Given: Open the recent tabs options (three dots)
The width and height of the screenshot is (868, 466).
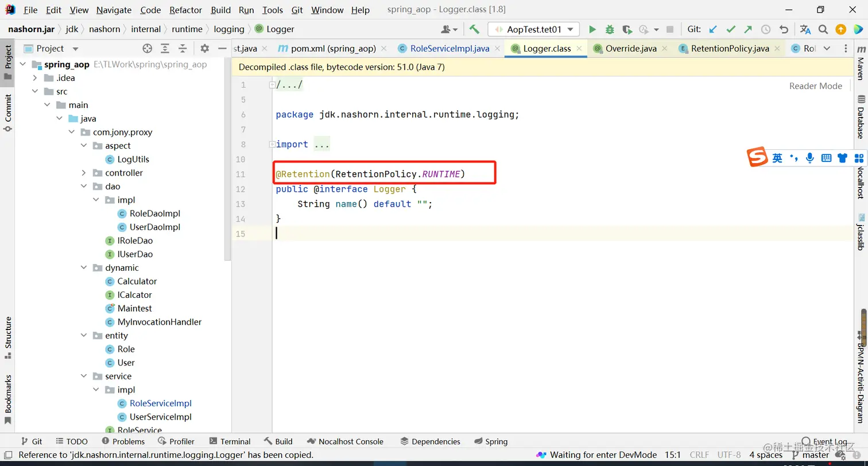Looking at the screenshot, I should click(x=844, y=49).
